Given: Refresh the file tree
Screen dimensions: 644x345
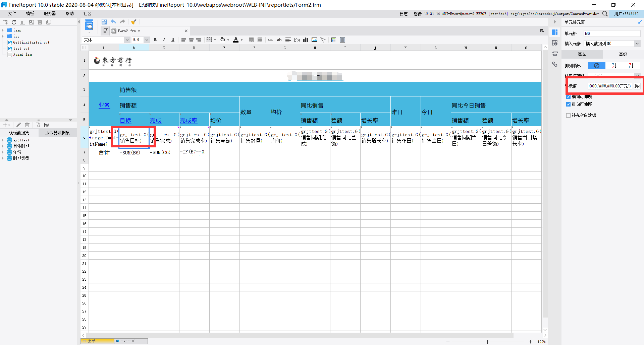Looking at the screenshot, I should point(14,22).
